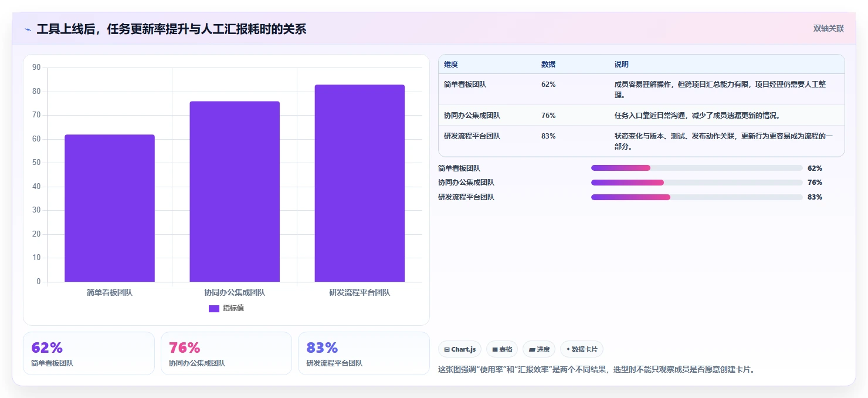868x398 pixels.
Task: Click the 简单看板团队 progress bar
Action: (697, 168)
